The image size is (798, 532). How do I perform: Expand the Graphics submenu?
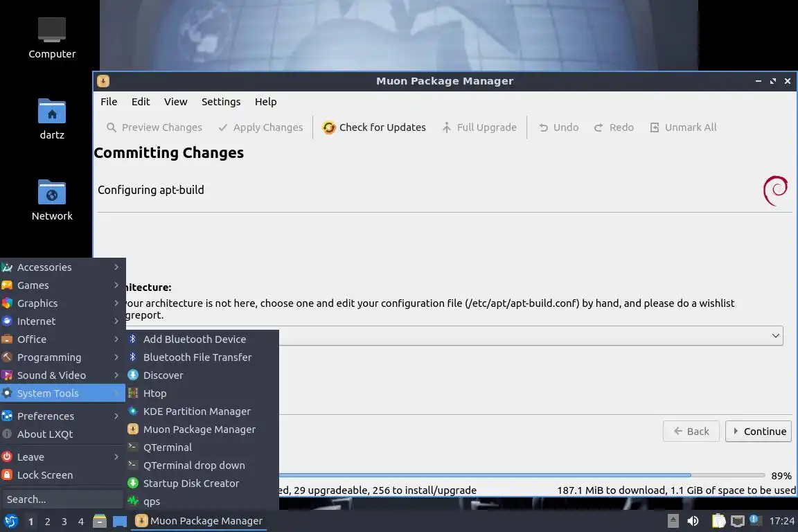click(62, 303)
